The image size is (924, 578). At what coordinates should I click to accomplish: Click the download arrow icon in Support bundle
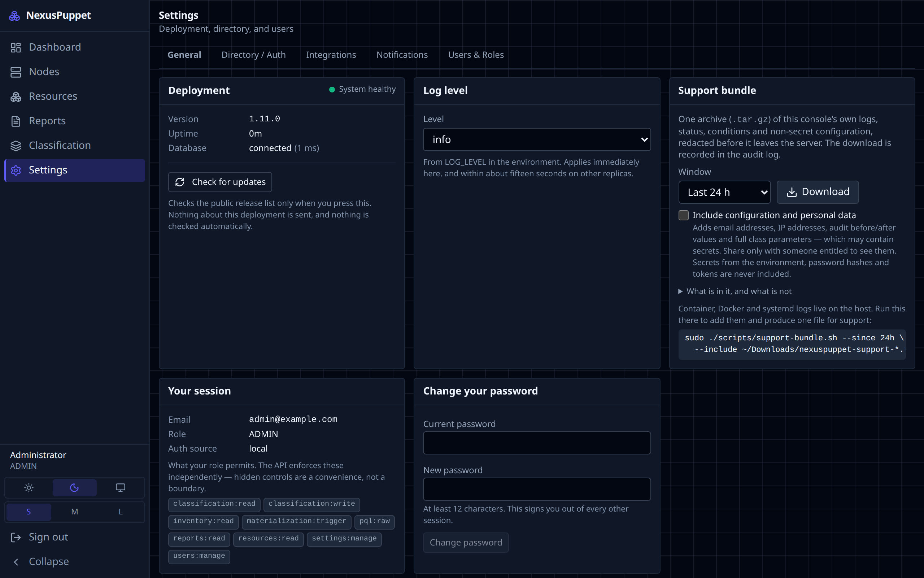pos(792,192)
